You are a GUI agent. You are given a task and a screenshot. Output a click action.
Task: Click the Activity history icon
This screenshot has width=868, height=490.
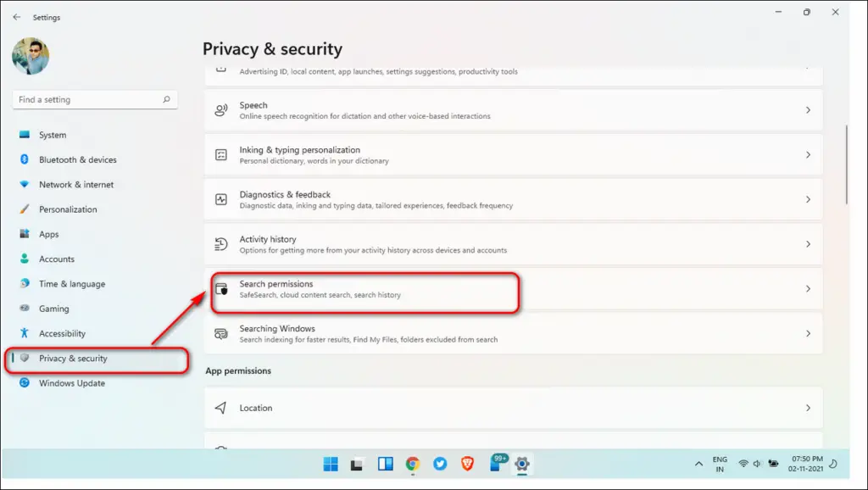(x=221, y=244)
